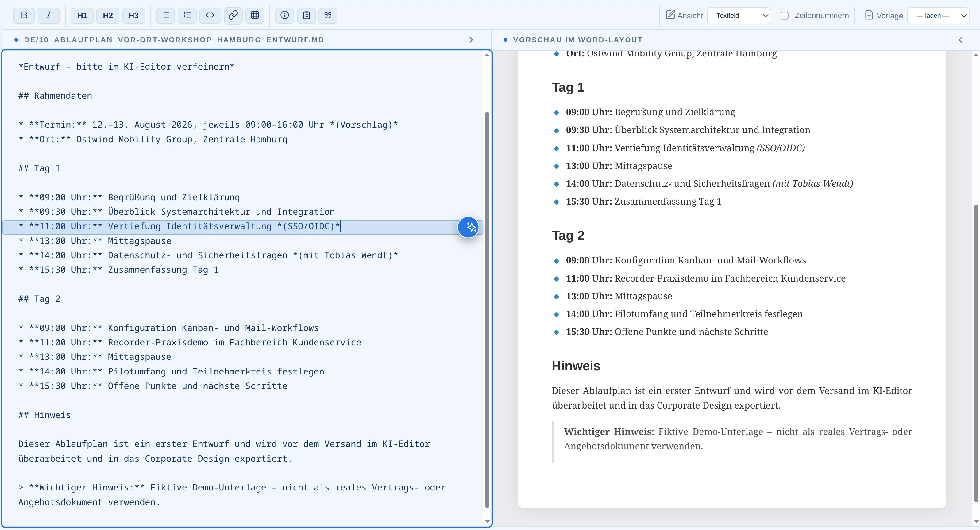The image size is (980, 530).
Task: Insert a bulleted list
Action: coord(165,15)
